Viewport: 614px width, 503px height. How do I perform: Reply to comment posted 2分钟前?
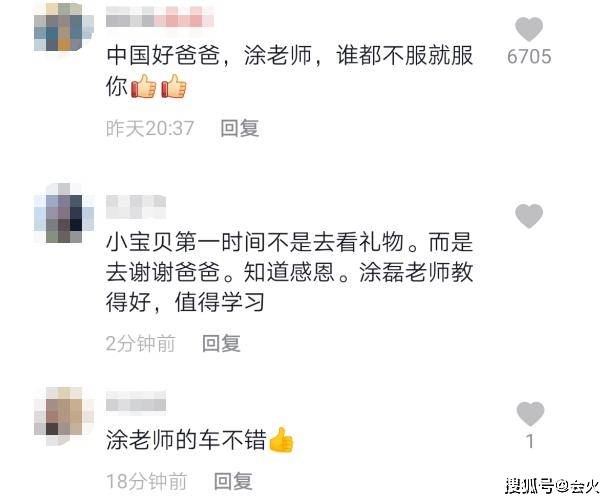point(221,343)
